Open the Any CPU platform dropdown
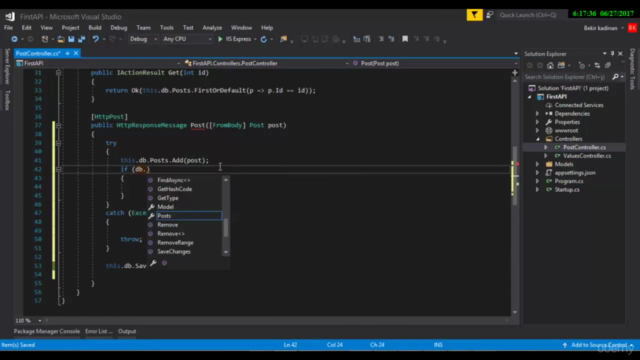This screenshot has width=640, height=360. [x=187, y=39]
